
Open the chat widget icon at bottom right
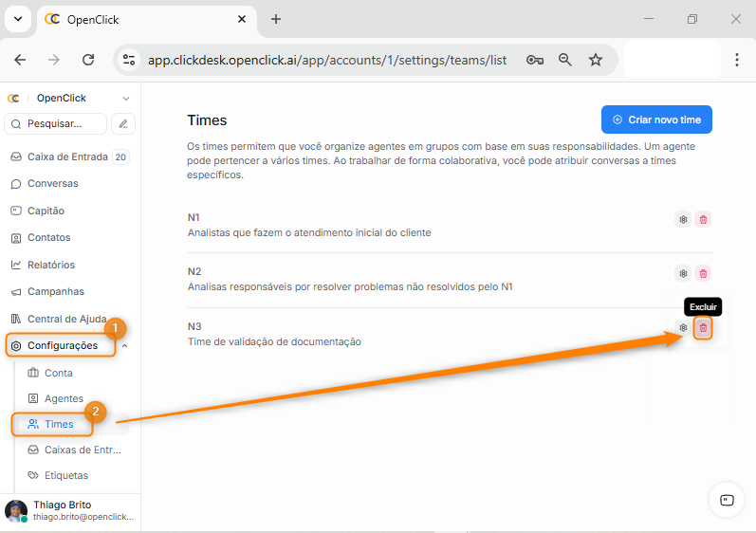(x=727, y=500)
